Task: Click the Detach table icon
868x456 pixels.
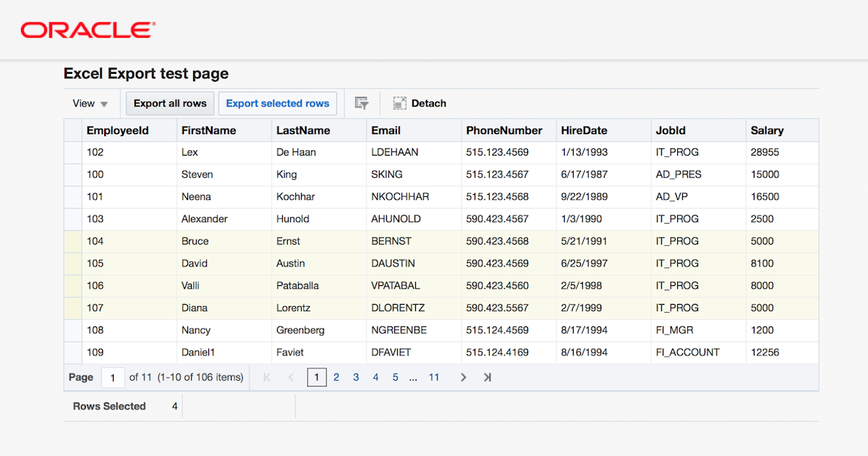Action: point(399,103)
